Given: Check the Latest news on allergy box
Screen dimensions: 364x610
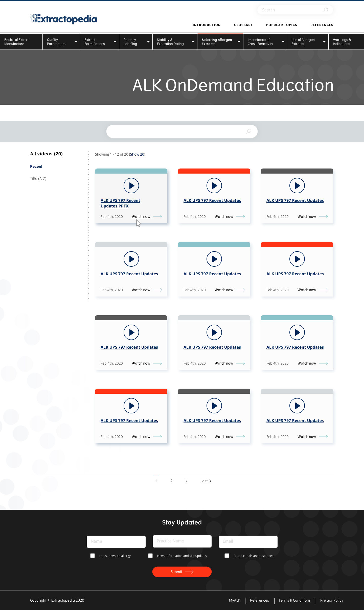Looking at the screenshot, I should (x=93, y=556).
